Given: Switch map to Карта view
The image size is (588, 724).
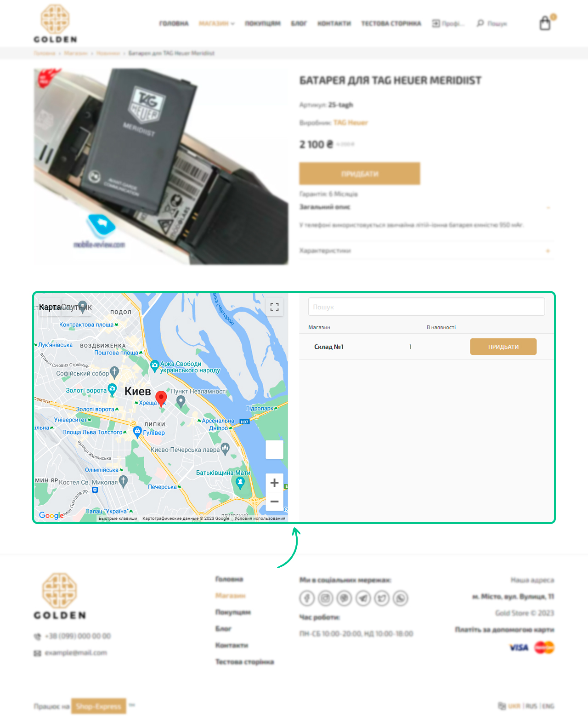Looking at the screenshot, I should tap(50, 307).
